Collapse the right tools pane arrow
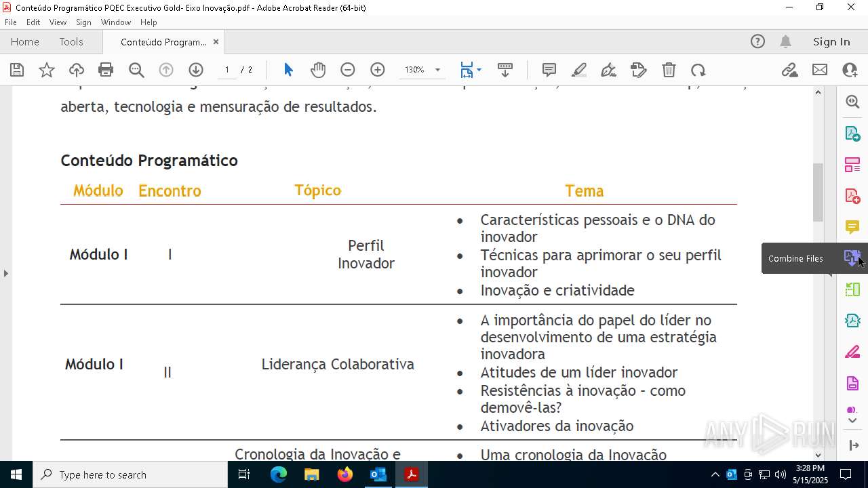868x488 pixels. 853,445
